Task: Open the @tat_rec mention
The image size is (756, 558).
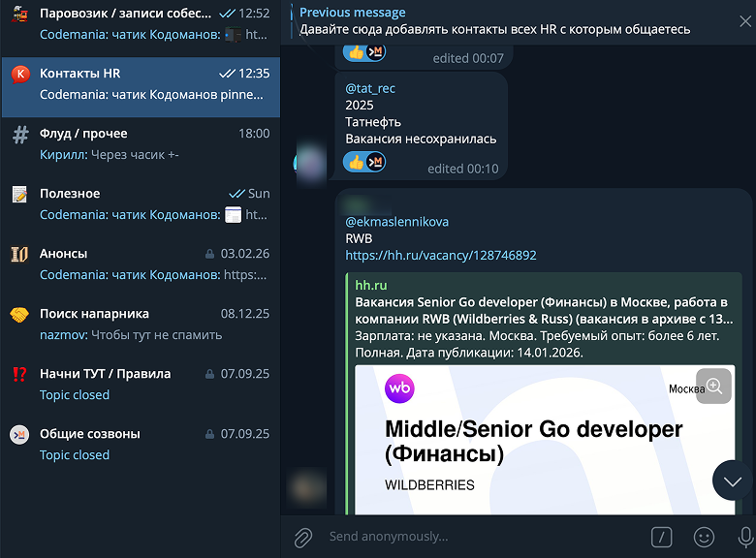Action: point(370,89)
